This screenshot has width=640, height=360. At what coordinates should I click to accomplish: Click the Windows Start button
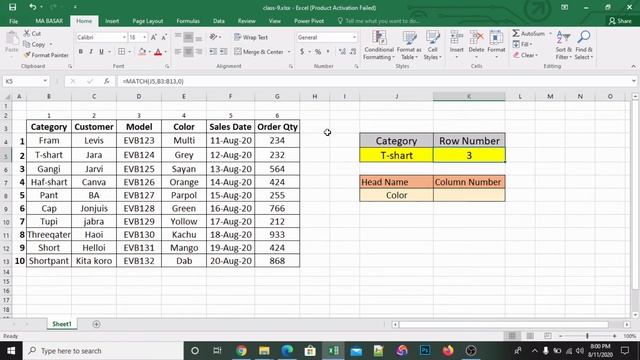click(11, 351)
